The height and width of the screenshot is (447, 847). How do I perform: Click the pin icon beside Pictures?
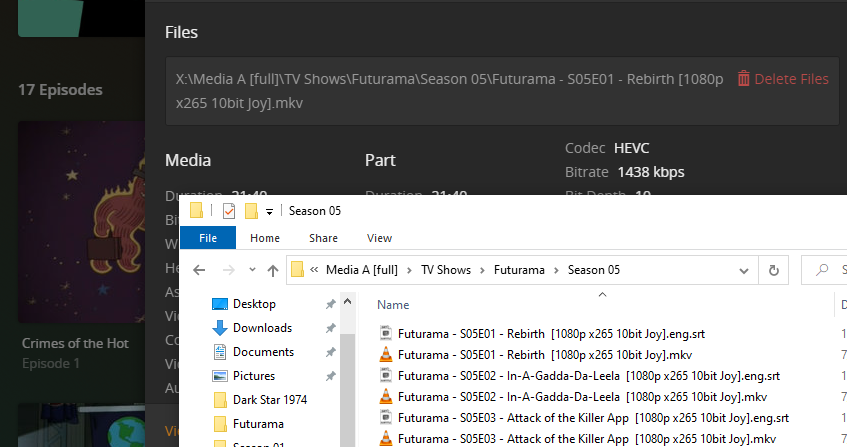[331, 376]
